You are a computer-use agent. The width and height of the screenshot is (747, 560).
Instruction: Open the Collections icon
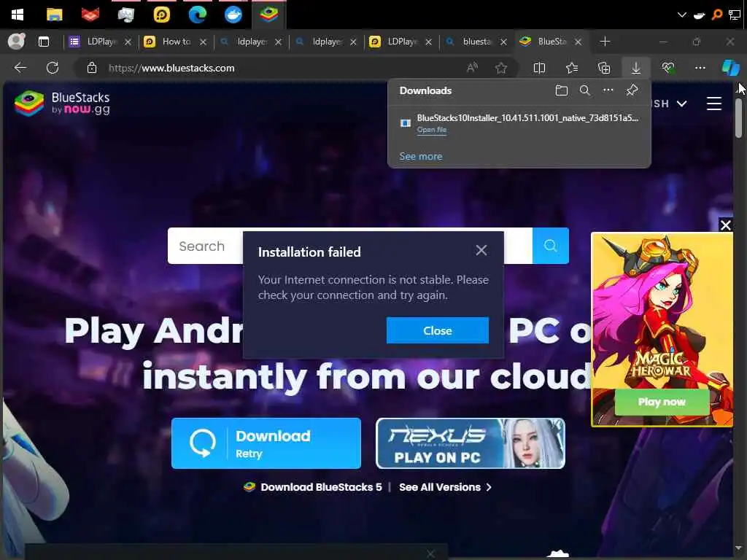(x=603, y=68)
